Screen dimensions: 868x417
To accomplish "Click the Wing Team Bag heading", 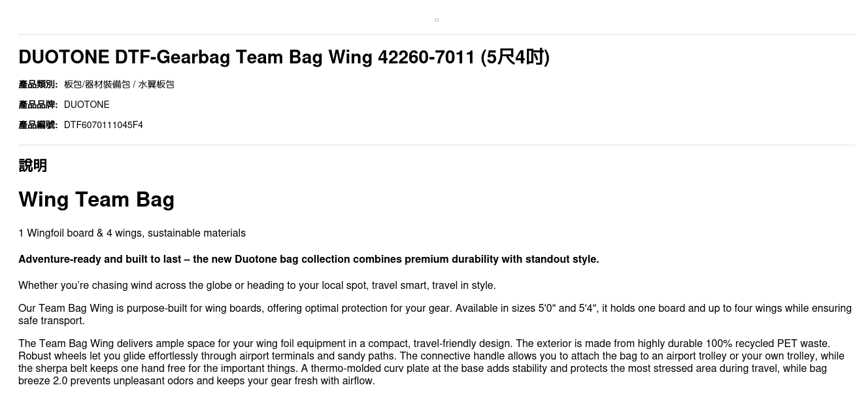I will pyautogui.click(x=96, y=199).
